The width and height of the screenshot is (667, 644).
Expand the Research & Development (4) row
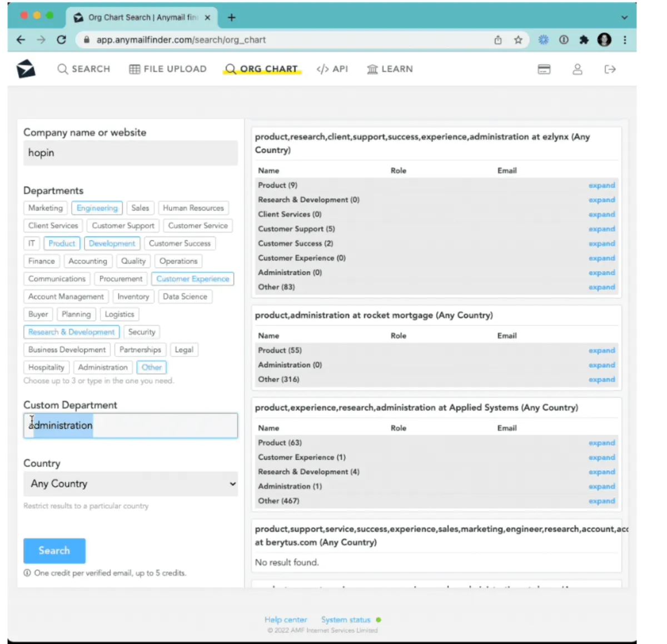point(602,472)
